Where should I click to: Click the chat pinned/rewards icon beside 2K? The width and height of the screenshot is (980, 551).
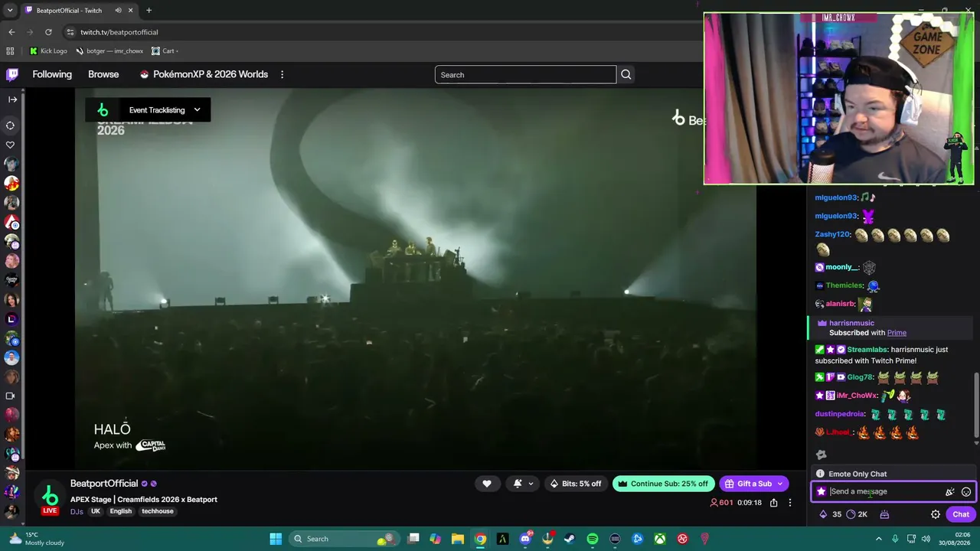coord(884,514)
